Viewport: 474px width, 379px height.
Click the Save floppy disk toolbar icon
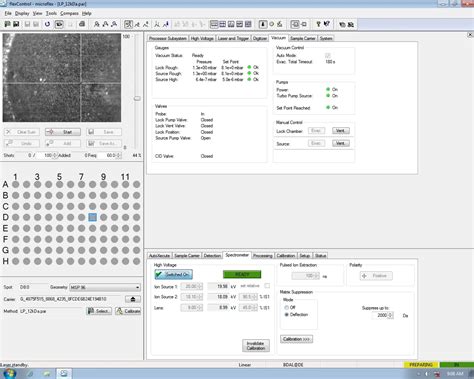pyautogui.click(x=16, y=24)
